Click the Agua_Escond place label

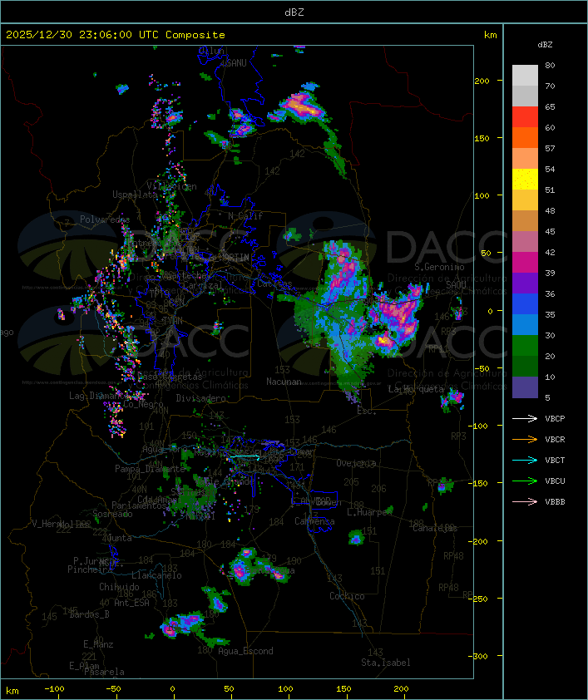click(x=245, y=651)
